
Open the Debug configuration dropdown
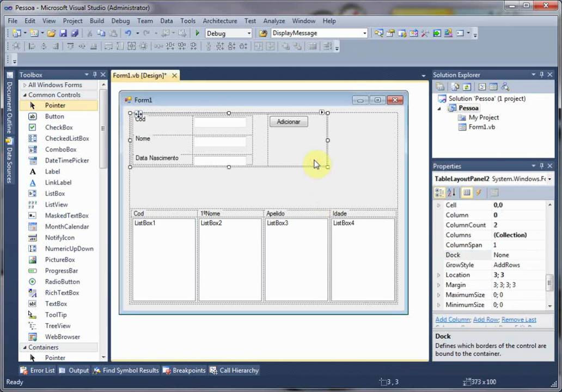tap(249, 33)
